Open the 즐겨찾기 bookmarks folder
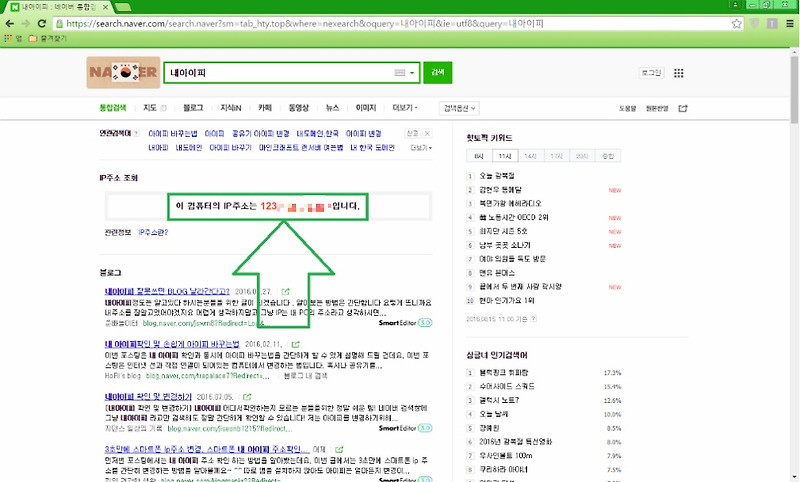This screenshot has height=482, width=800. [x=47, y=38]
